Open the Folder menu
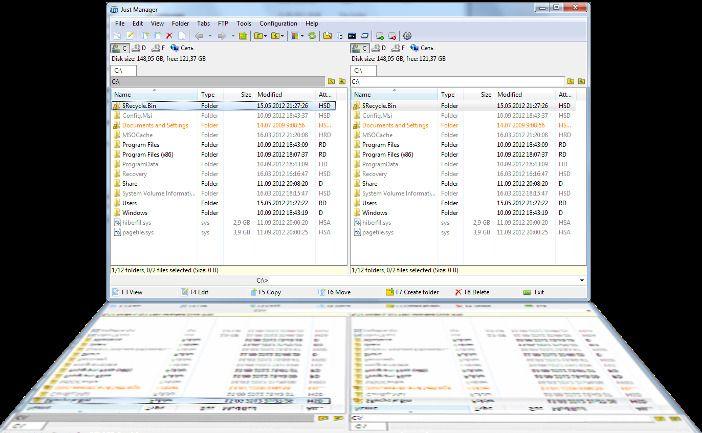The image size is (702, 433). click(180, 23)
